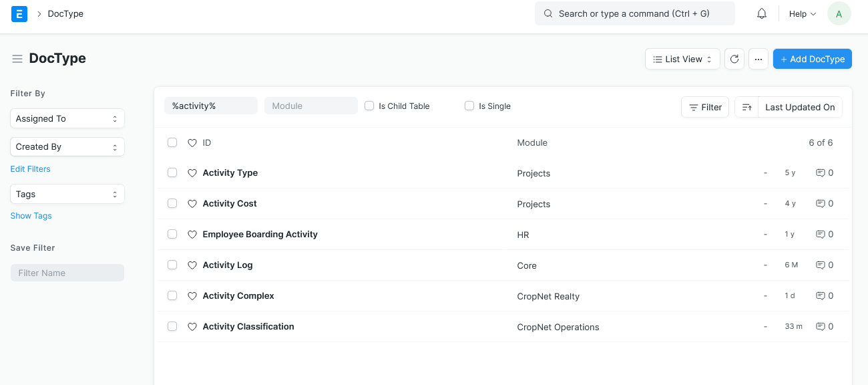
Task: Click the header row heart icon
Action: tap(192, 143)
